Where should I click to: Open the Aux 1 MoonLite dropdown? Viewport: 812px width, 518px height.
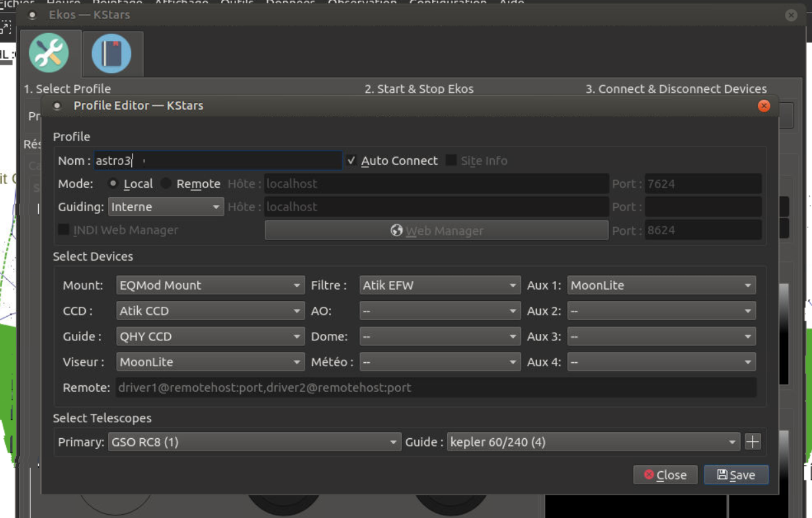point(662,285)
